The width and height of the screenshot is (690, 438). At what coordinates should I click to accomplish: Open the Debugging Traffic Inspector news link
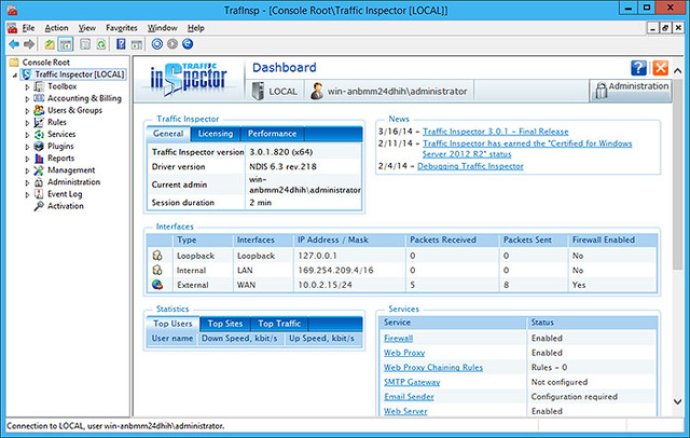point(470,166)
